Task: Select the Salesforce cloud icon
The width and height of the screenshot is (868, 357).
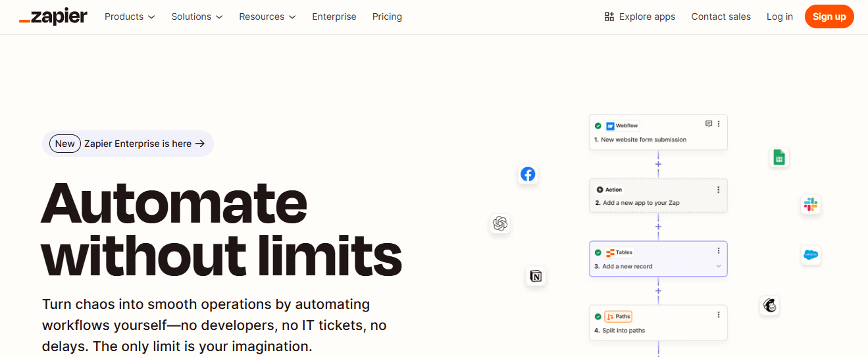Action: [x=811, y=255]
